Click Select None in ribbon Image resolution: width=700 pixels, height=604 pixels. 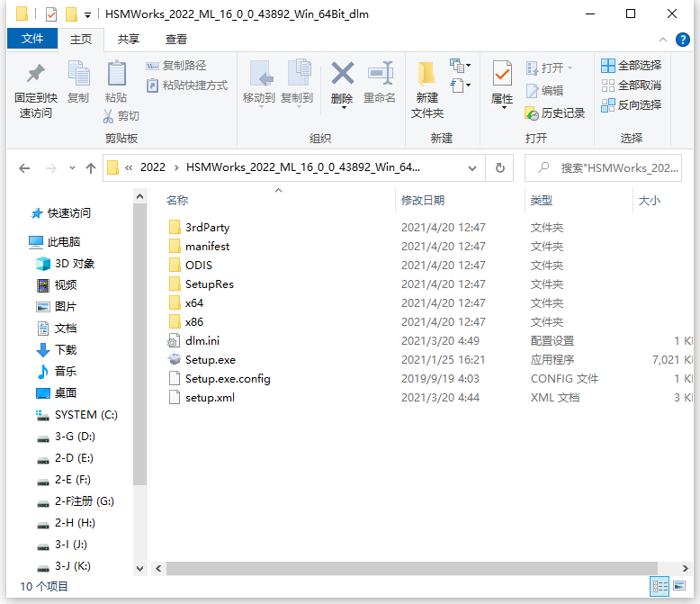tap(631, 86)
